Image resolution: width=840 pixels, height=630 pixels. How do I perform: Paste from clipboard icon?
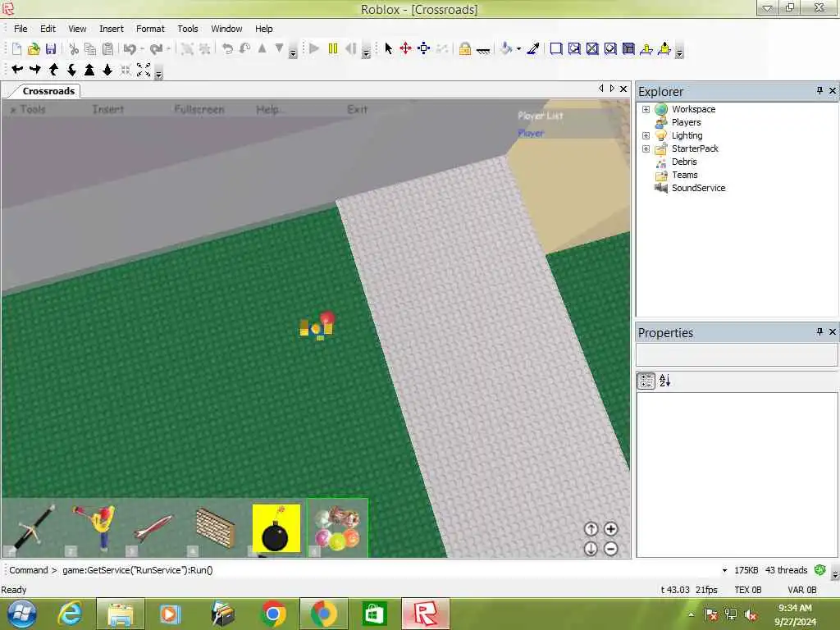click(x=107, y=49)
